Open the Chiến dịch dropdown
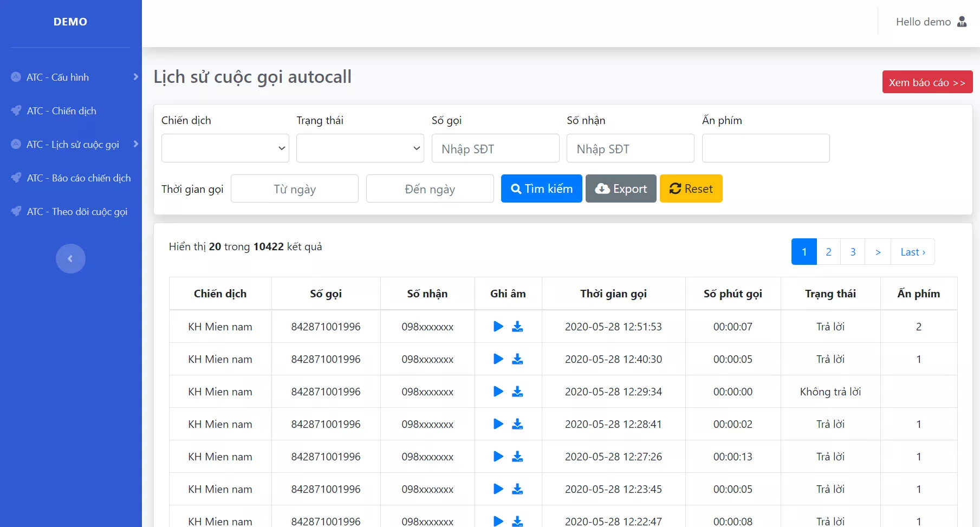The height and width of the screenshot is (527, 980). pyautogui.click(x=225, y=148)
